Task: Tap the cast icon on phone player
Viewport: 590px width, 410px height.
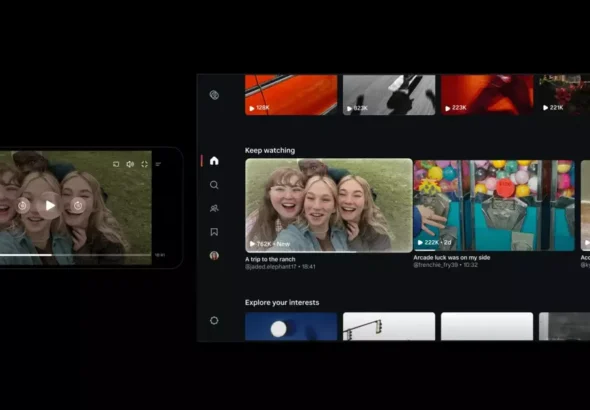Action: pyautogui.click(x=116, y=164)
